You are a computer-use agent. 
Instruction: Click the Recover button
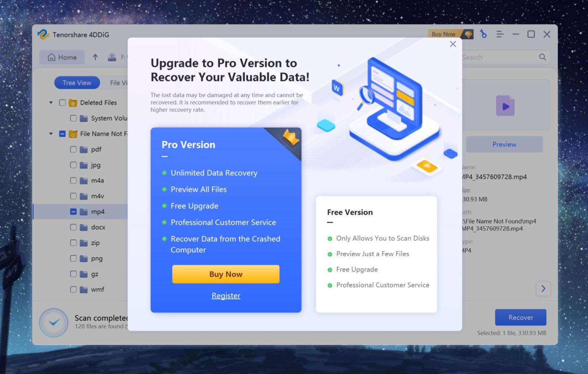[x=521, y=317]
